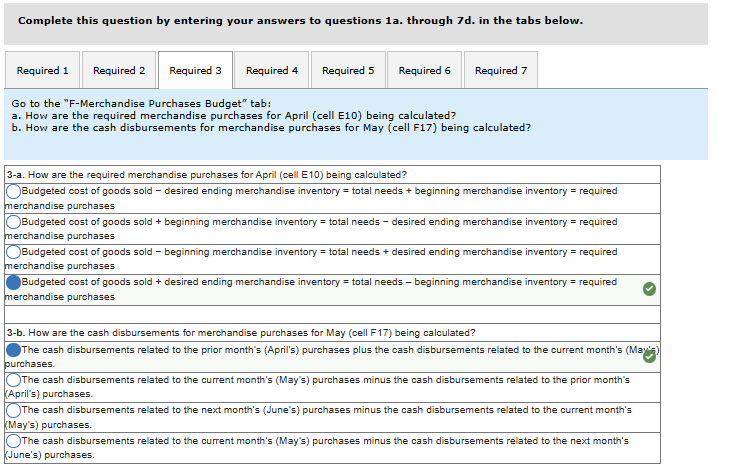The width and height of the screenshot is (740, 467).
Task: Go to the Required 4 tab
Action: tap(272, 71)
